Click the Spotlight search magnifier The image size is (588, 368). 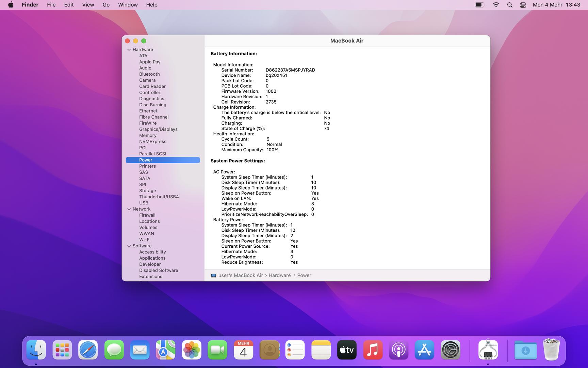509,5
